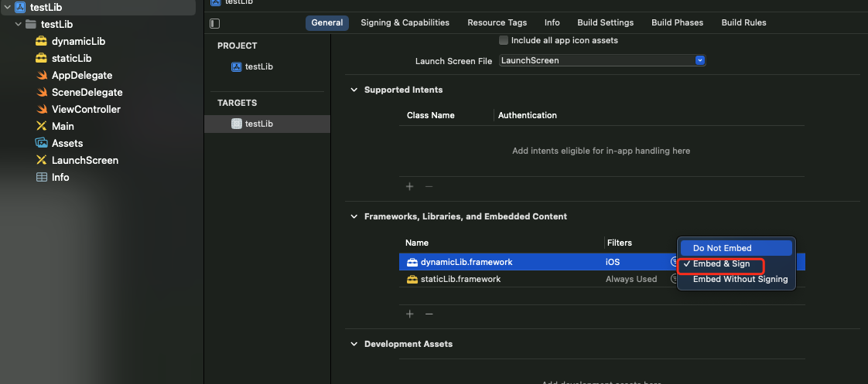Collapse the Development Assets section

(354, 344)
